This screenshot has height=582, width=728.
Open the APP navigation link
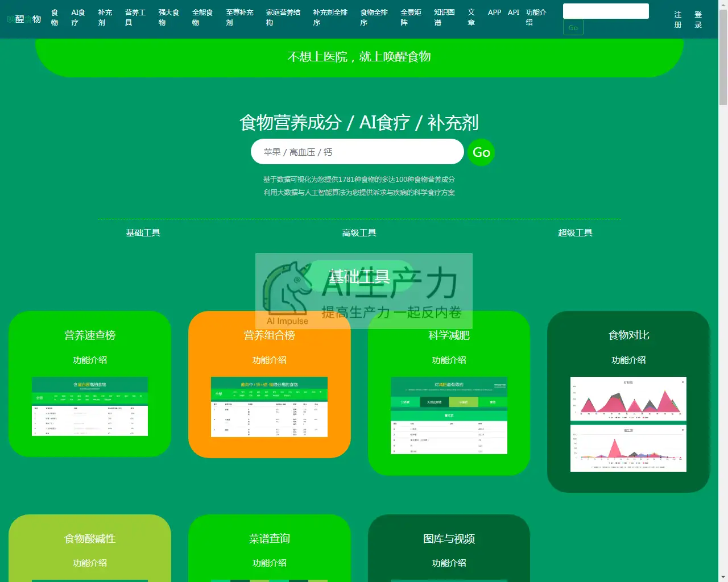point(494,12)
